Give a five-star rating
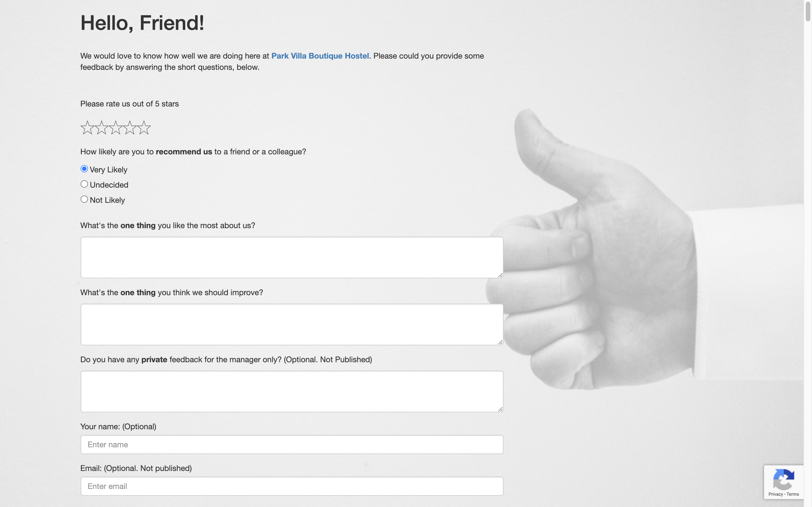This screenshot has height=507, width=812. point(144,128)
